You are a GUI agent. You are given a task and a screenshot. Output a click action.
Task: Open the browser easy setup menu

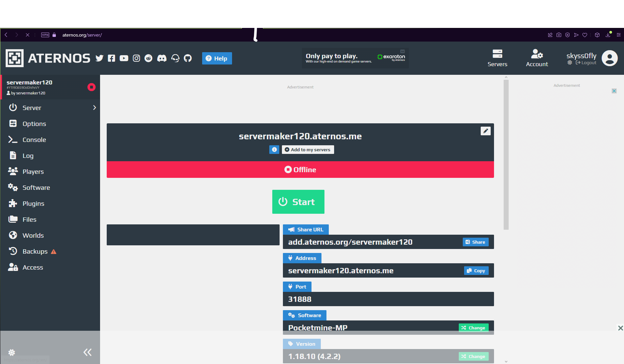(x=619, y=35)
